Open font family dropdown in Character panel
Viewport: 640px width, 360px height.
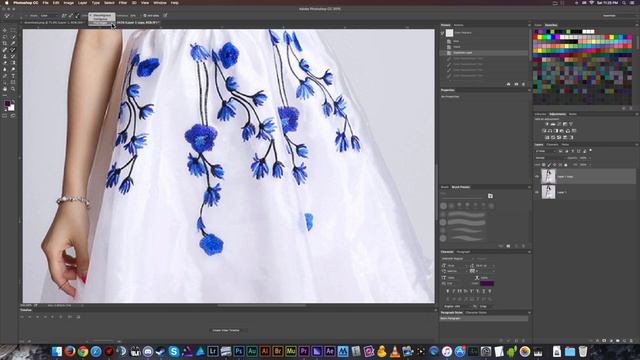(x=458, y=258)
